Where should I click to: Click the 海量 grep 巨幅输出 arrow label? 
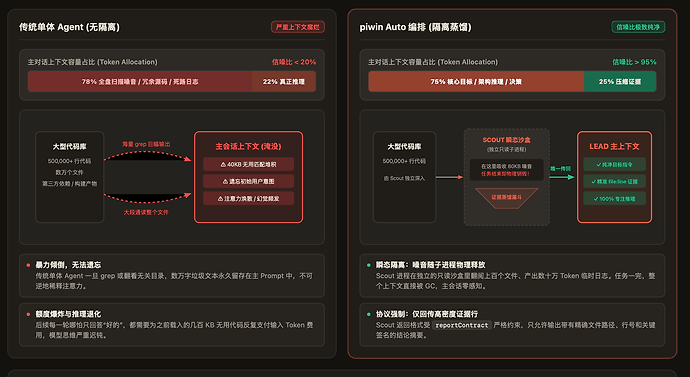(146, 144)
